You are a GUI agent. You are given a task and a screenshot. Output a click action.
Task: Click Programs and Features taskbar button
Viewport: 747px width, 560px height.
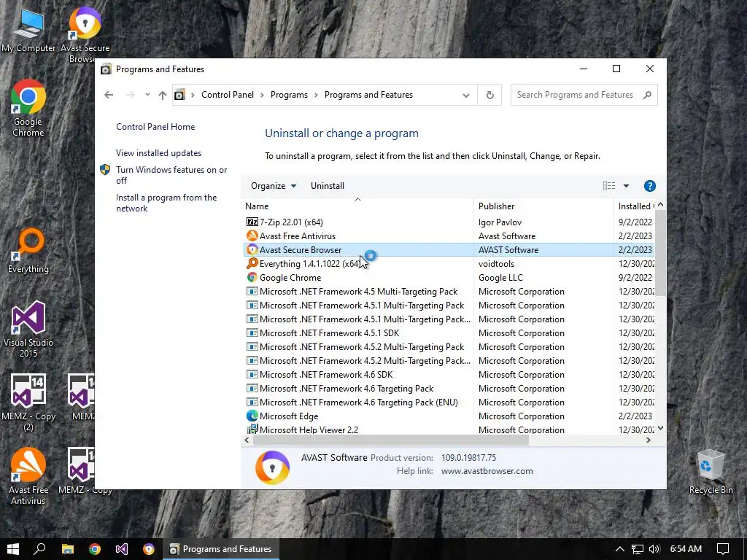[221, 549]
